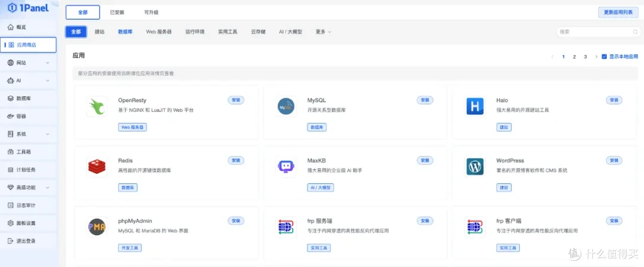The height and width of the screenshot is (267, 644).
Task: Click 开发工具 tag on phpMyAdmin
Action: tap(130, 248)
